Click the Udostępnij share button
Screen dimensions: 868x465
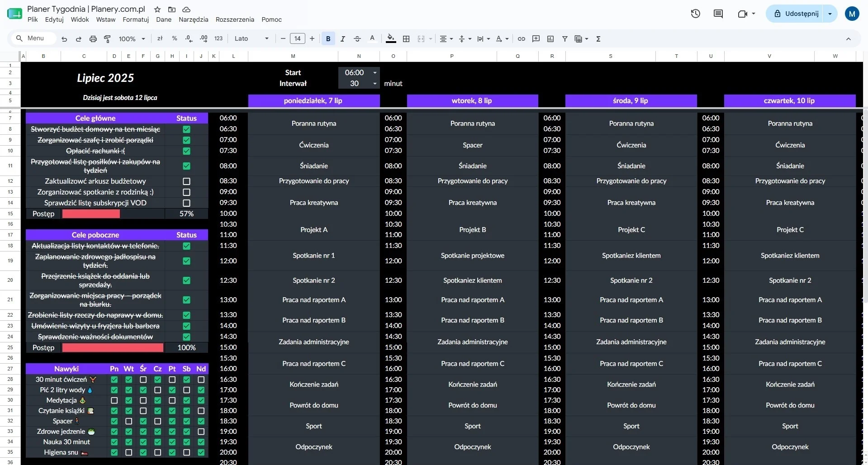[796, 14]
